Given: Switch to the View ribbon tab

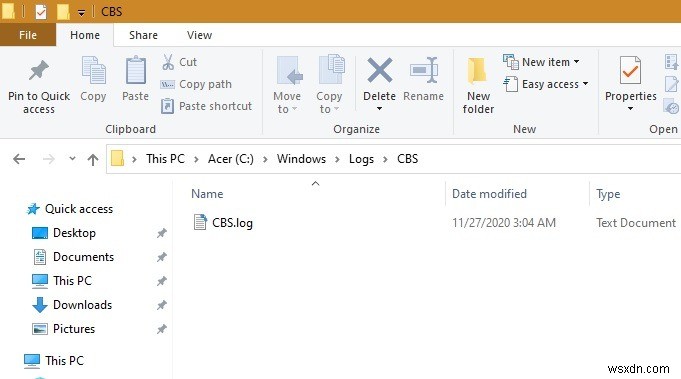Looking at the screenshot, I should coord(199,35).
